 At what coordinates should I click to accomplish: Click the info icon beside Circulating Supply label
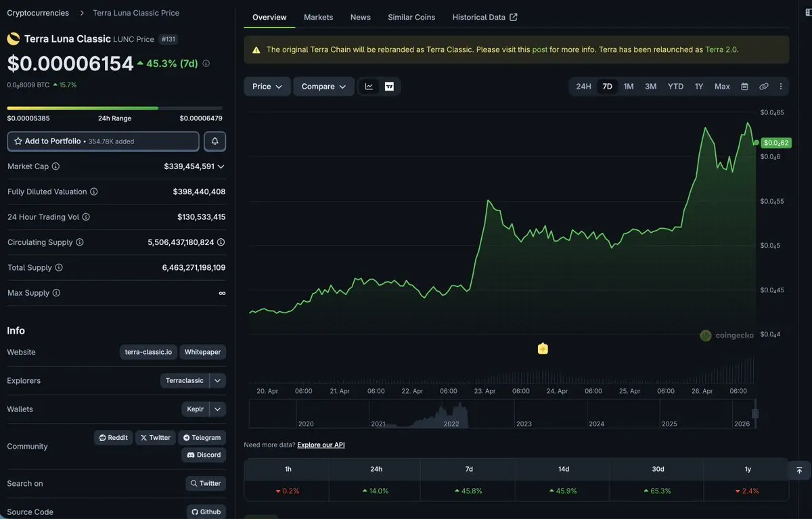(80, 242)
